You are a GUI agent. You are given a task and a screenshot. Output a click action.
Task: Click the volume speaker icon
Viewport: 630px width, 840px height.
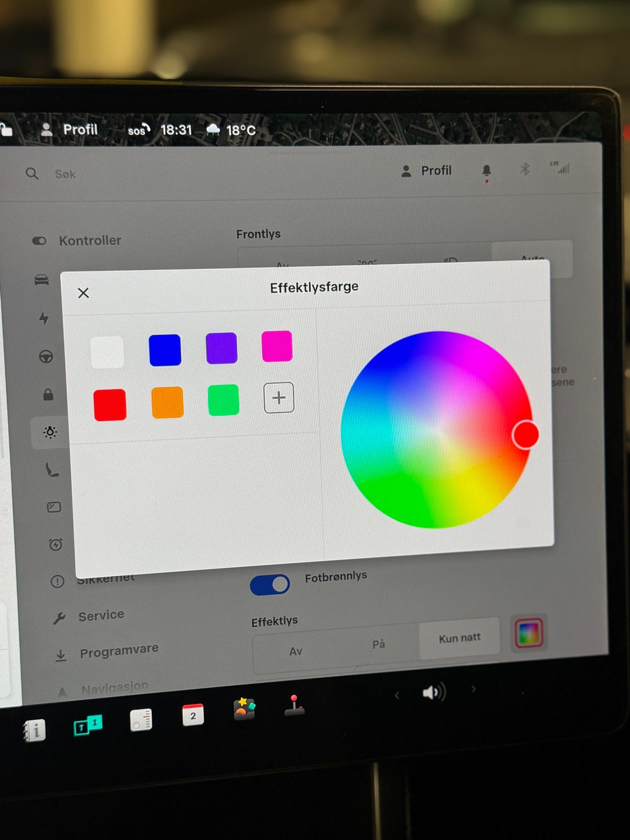coord(434,692)
